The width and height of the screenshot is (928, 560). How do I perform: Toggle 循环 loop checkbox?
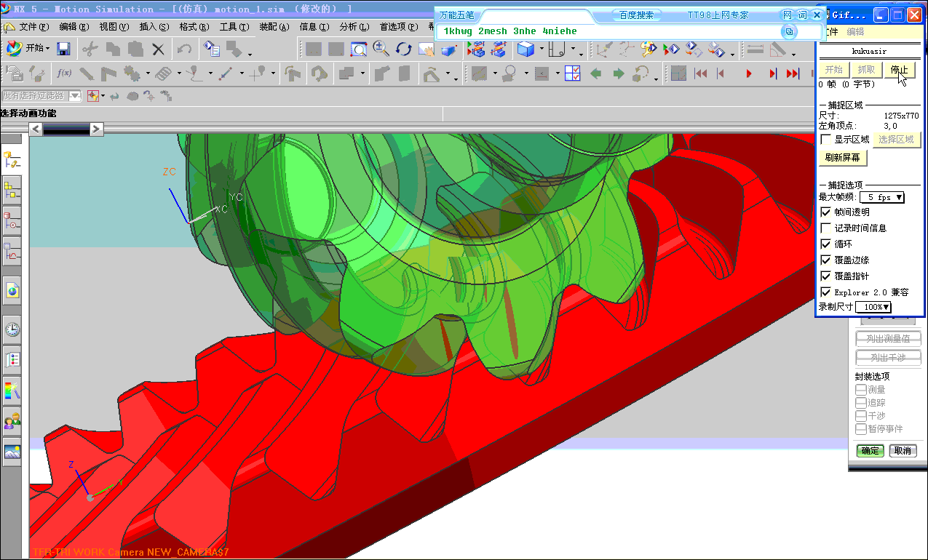click(825, 244)
